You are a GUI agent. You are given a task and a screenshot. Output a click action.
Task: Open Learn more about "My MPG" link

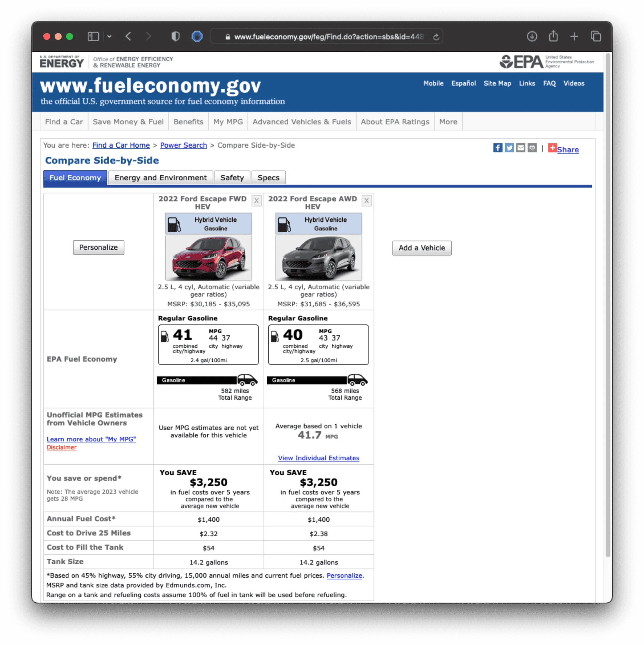coord(91,439)
